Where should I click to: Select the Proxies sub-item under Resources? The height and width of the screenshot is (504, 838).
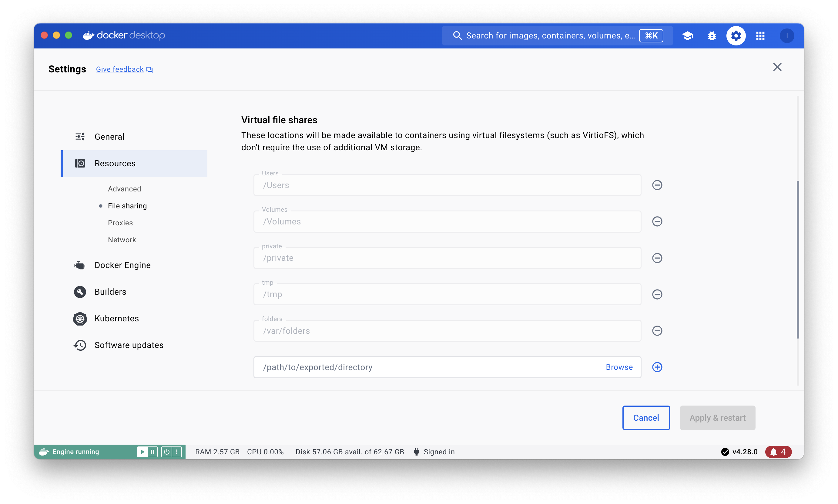[120, 223]
